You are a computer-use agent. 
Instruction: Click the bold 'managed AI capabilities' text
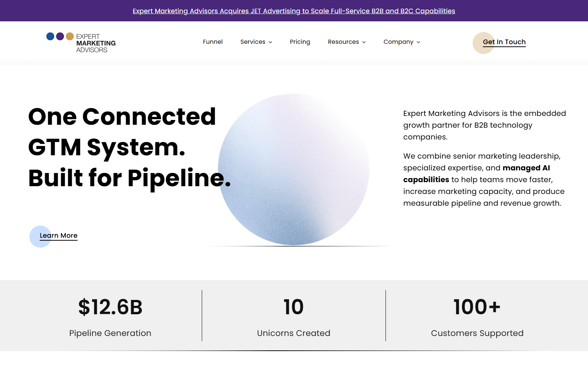click(477, 174)
